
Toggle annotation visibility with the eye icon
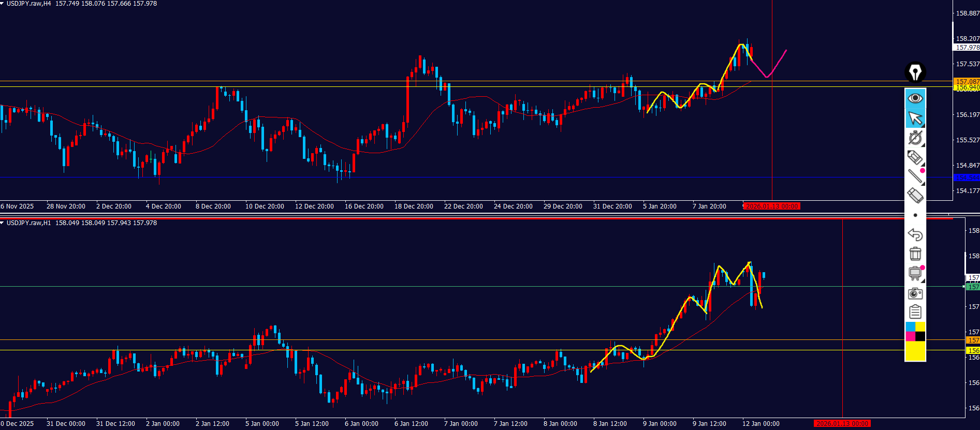915,98
